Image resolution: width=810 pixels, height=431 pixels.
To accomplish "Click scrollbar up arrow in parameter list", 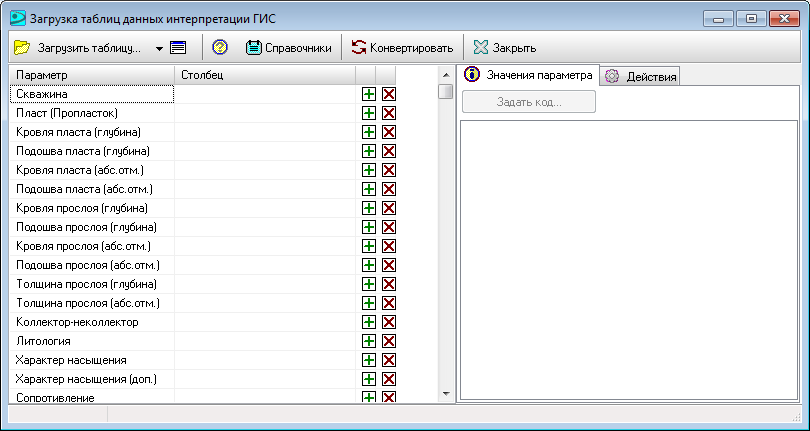I will (x=446, y=75).
